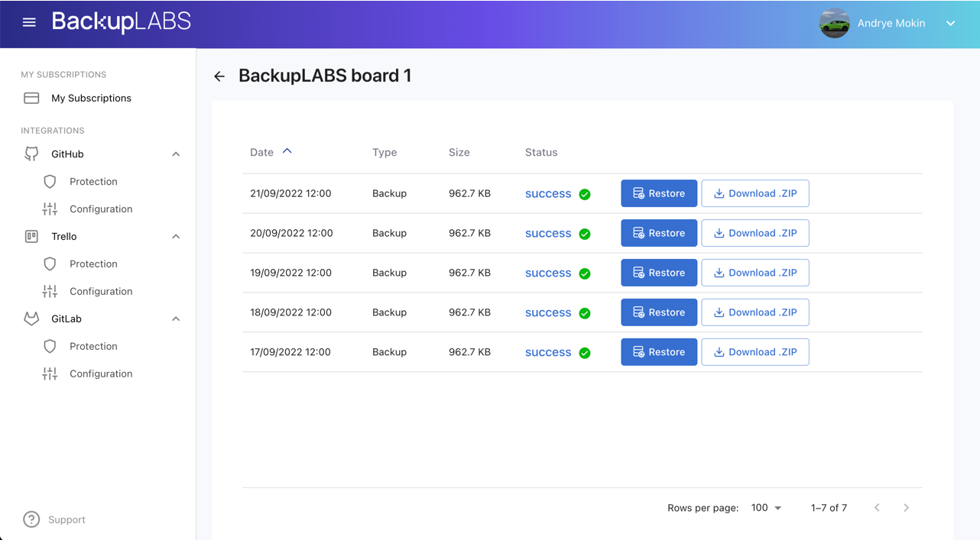
Task: Download .ZIP for the 17/09/2022 backup
Action: (754, 351)
